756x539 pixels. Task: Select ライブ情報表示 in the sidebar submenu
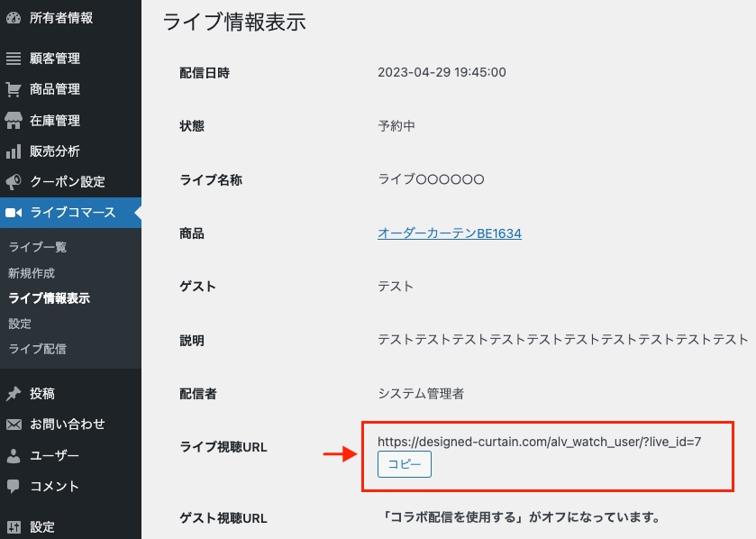click(49, 298)
